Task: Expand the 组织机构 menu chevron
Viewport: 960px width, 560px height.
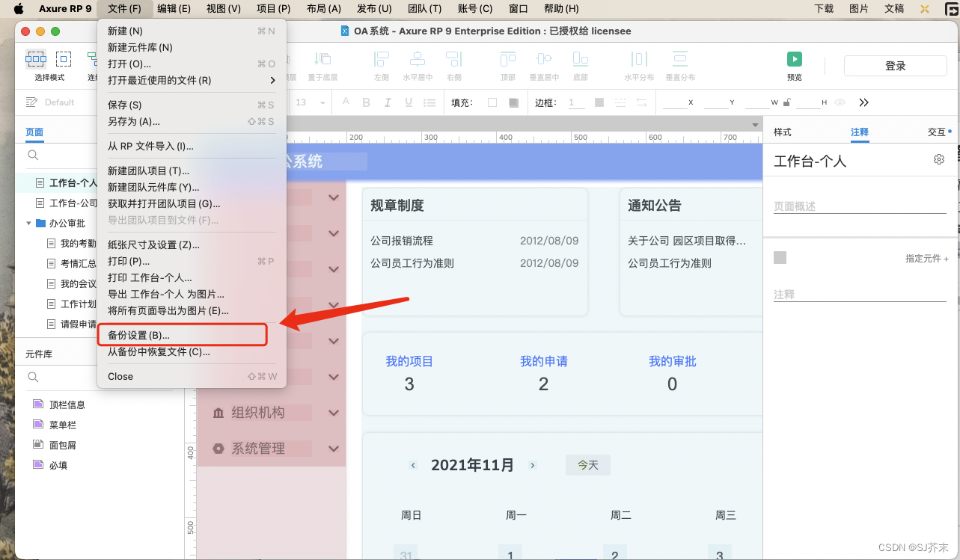Action: point(334,413)
